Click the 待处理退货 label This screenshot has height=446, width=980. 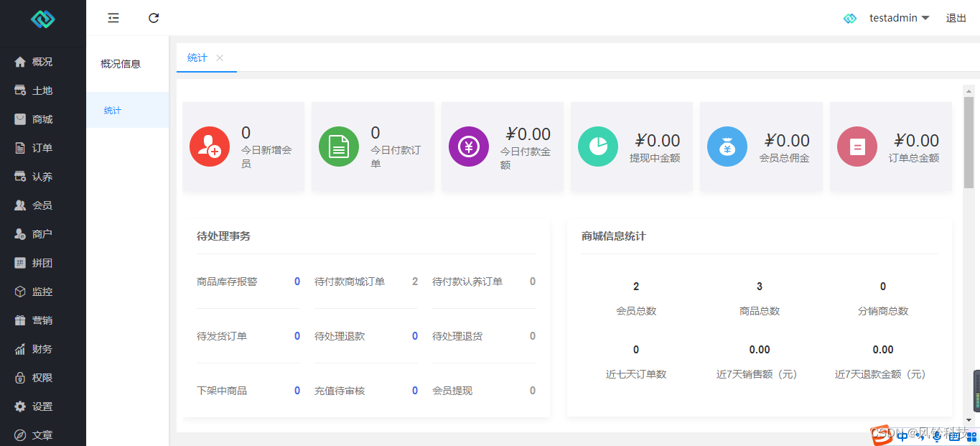pos(457,336)
